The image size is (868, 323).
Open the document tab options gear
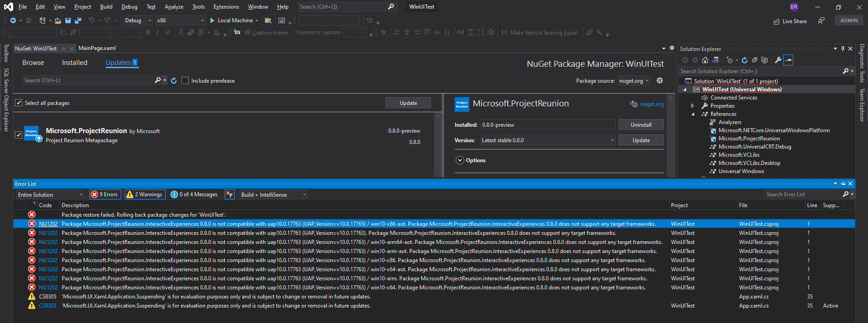click(672, 48)
